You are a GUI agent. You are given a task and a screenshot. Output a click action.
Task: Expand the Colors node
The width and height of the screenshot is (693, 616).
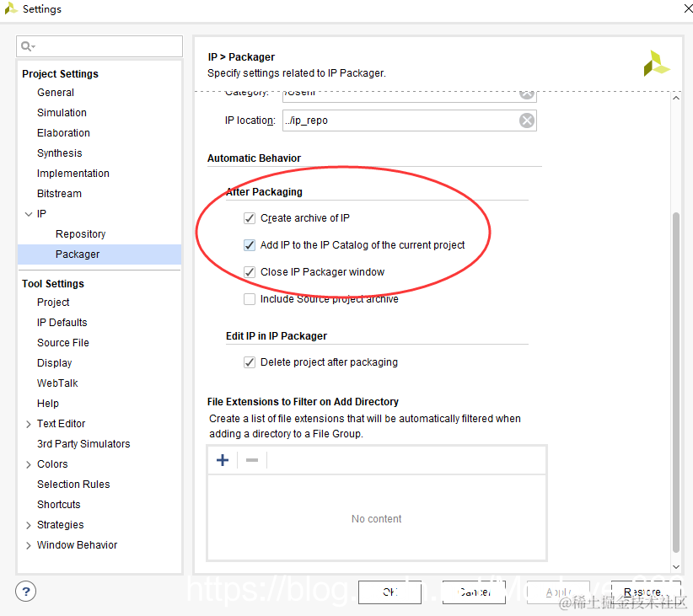[x=29, y=464]
